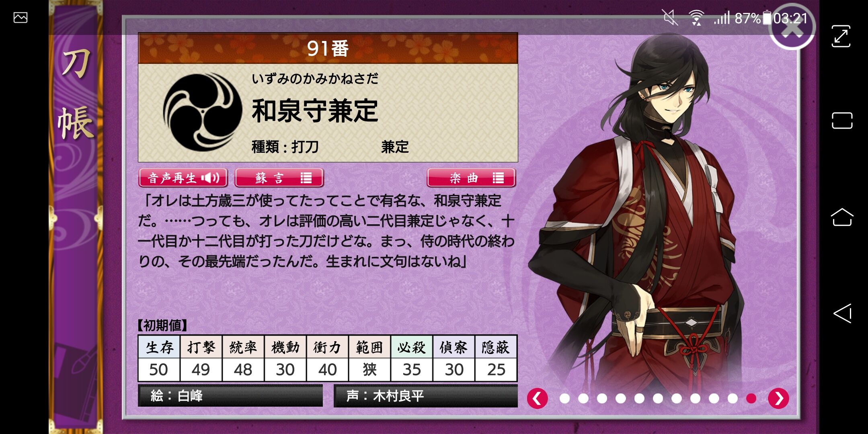Screen dimensions: 868x434
Task: Select the highlighted last page dot
Action: 751,398
